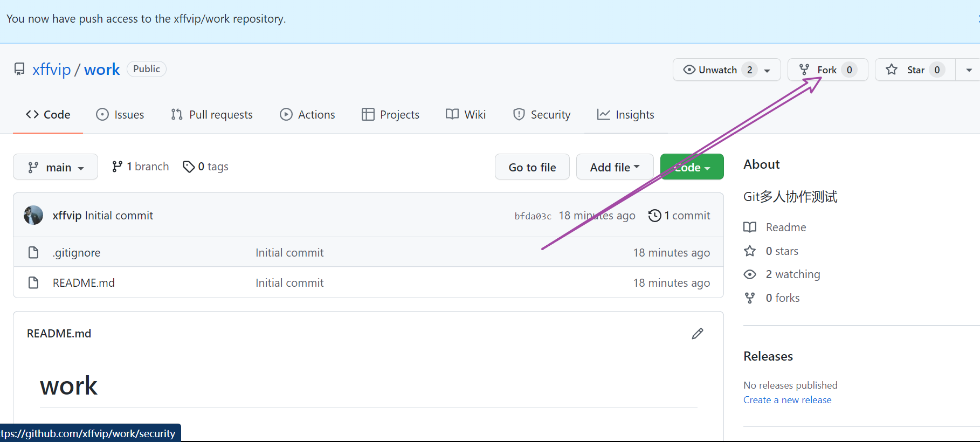Go to the Actions tab
This screenshot has height=442, width=980.
(307, 115)
